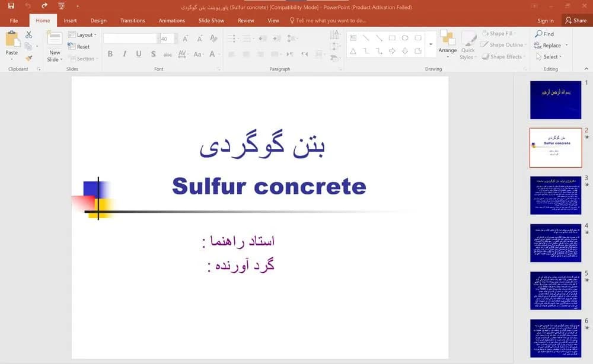Click the Tell me what you want search box

coord(328,21)
